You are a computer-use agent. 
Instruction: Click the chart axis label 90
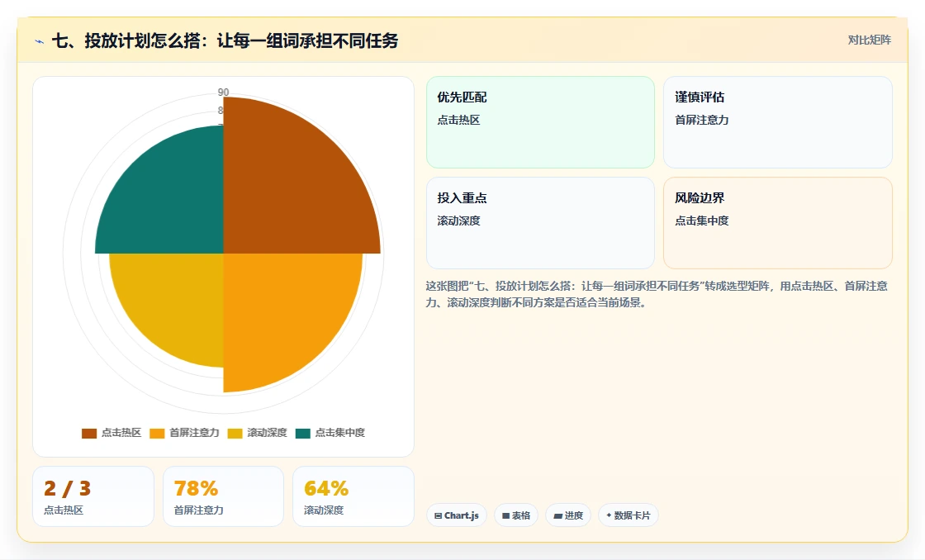coord(223,92)
